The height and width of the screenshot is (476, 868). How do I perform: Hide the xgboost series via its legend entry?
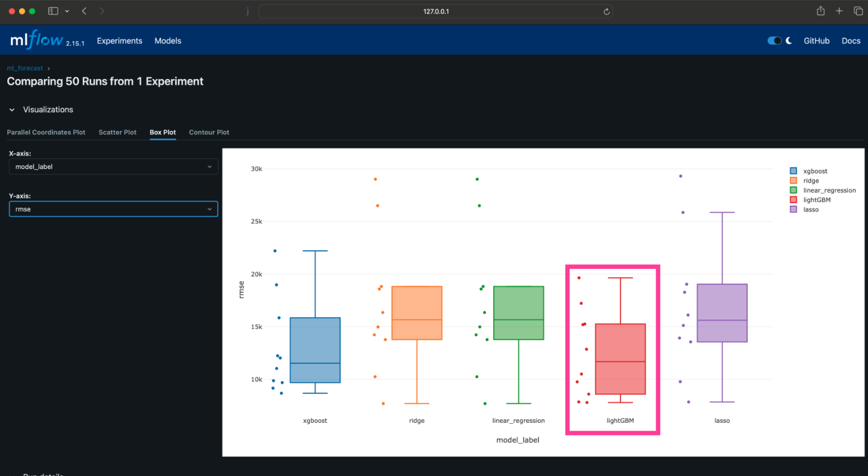tap(815, 171)
